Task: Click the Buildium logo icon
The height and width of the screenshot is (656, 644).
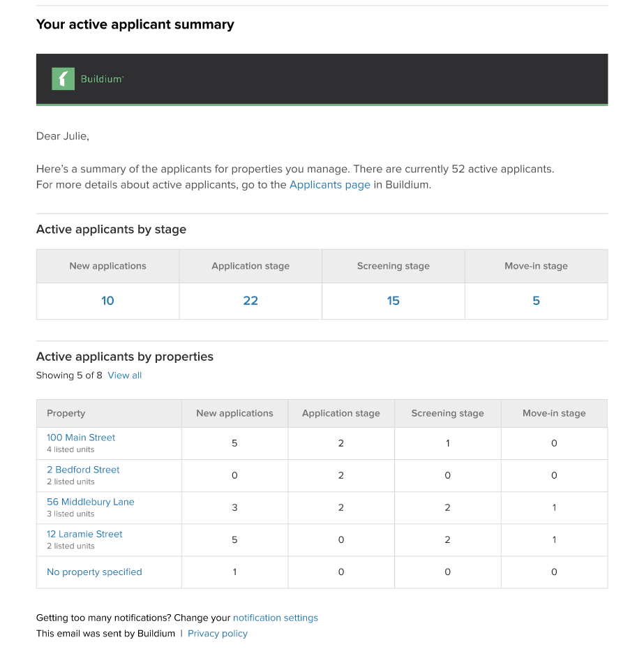Action: tap(63, 79)
